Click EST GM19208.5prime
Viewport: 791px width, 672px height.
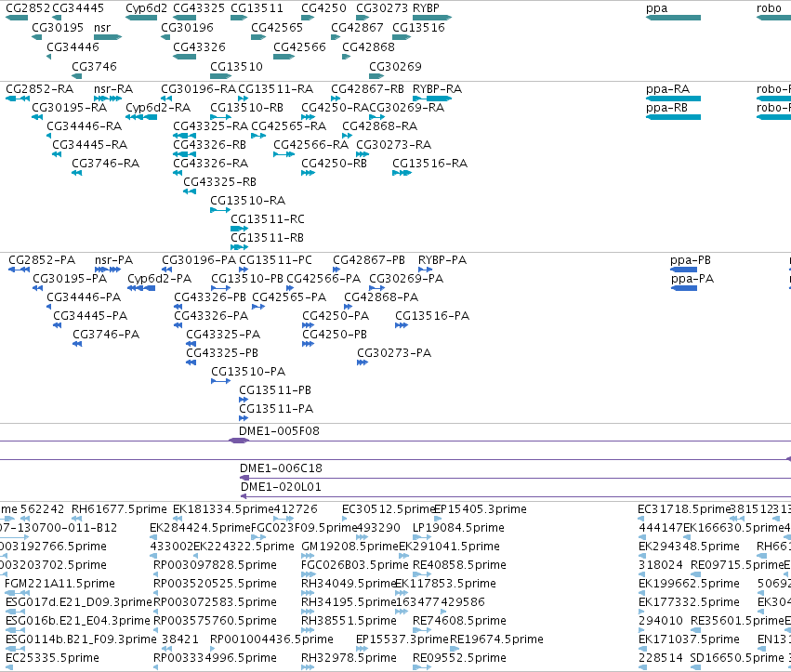coord(349,547)
